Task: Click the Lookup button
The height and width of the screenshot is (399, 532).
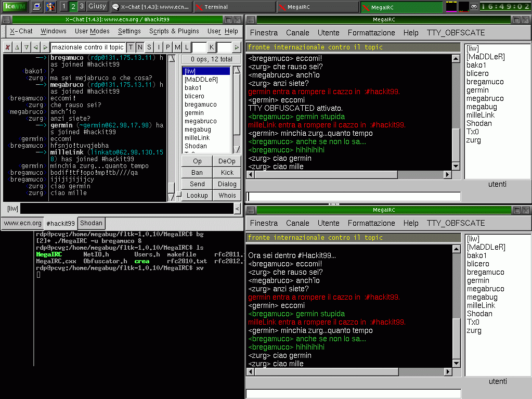Action: click(x=197, y=196)
